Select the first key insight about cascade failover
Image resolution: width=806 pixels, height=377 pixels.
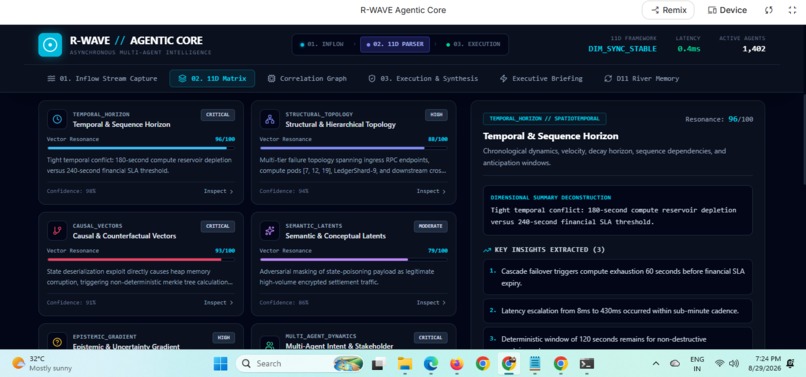(618, 277)
